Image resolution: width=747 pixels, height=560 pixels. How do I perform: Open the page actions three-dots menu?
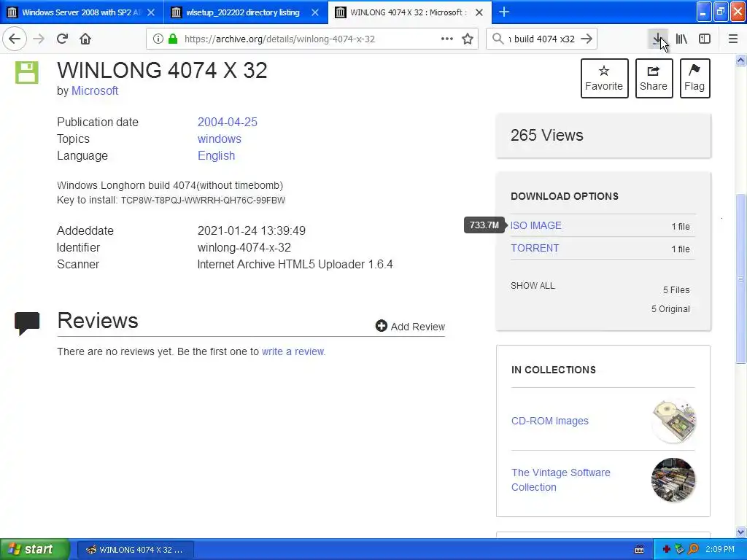447,39
